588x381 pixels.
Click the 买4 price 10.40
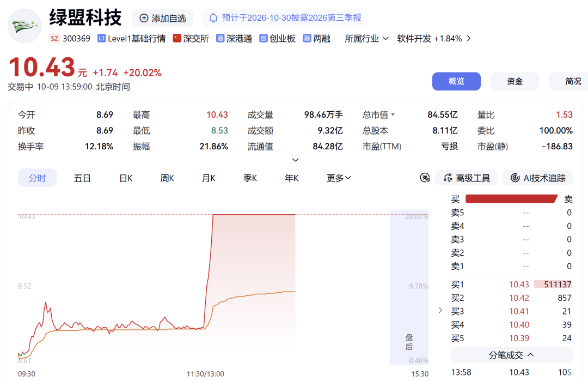point(519,325)
